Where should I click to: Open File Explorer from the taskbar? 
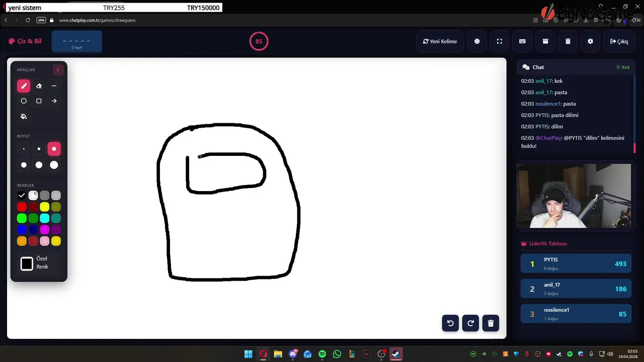tap(278, 354)
